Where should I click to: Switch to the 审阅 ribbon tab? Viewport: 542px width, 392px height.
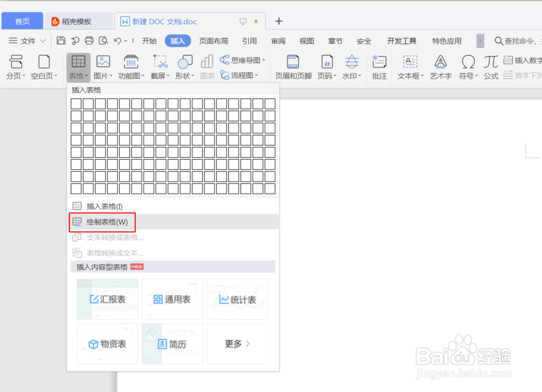[278, 40]
